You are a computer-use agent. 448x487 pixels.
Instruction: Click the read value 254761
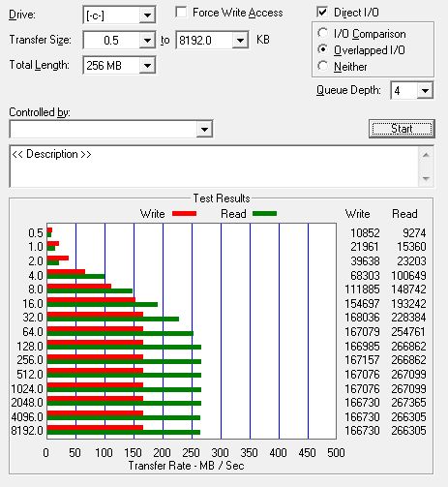pos(408,332)
